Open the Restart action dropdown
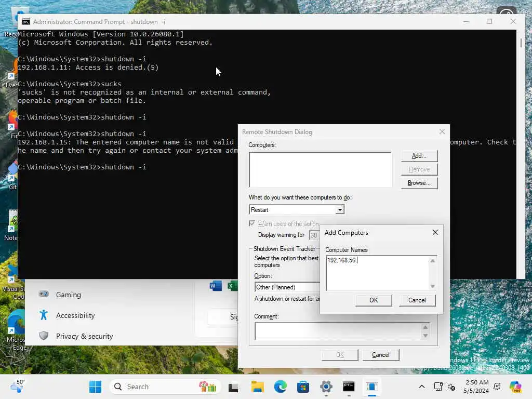Screen dimensions: 532x399 tap(340, 210)
